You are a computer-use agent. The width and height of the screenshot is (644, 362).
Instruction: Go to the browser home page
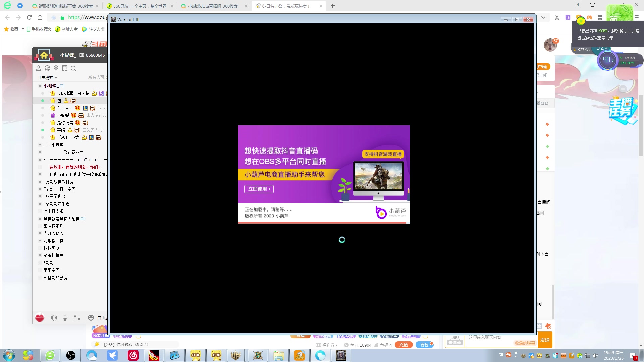(x=40, y=17)
